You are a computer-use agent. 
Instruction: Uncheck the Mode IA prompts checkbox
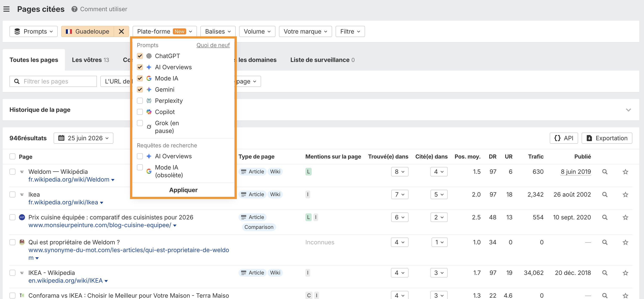pos(140,79)
